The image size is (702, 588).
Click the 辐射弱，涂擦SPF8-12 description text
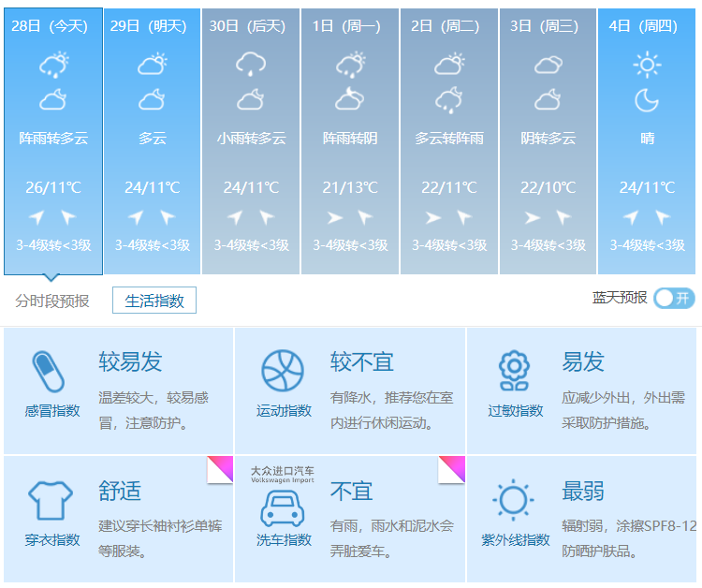pyautogui.click(x=630, y=525)
